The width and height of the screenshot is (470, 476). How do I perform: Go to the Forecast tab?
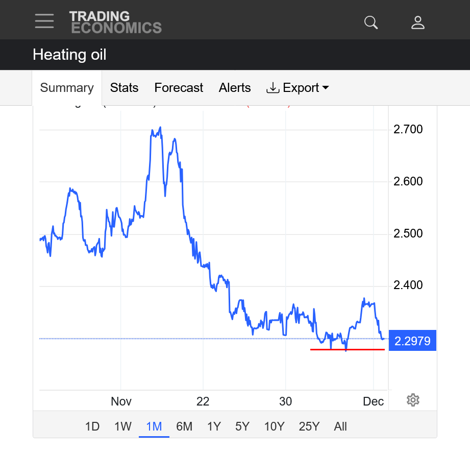click(x=179, y=88)
